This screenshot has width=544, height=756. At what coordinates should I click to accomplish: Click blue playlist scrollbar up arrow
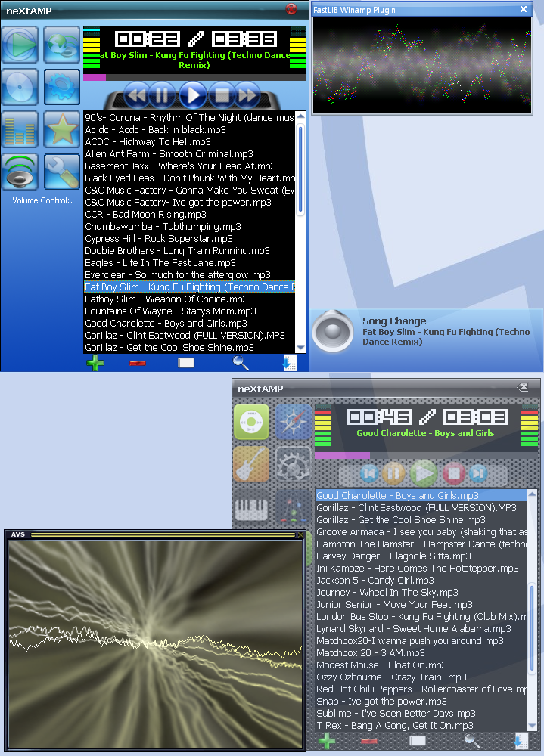[300, 116]
